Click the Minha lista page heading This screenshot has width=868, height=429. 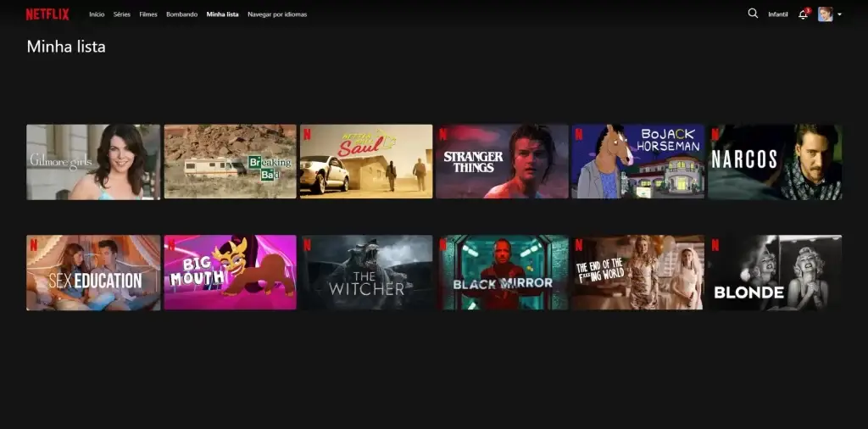[66, 47]
